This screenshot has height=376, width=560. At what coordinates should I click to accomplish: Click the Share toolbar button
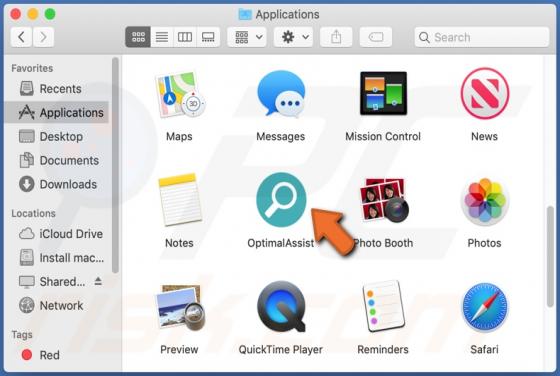tap(336, 37)
